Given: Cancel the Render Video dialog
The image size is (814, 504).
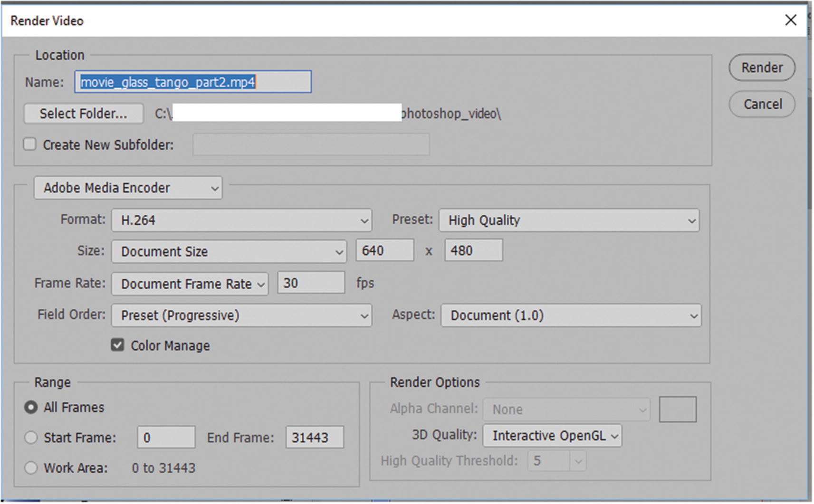Looking at the screenshot, I should point(762,104).
